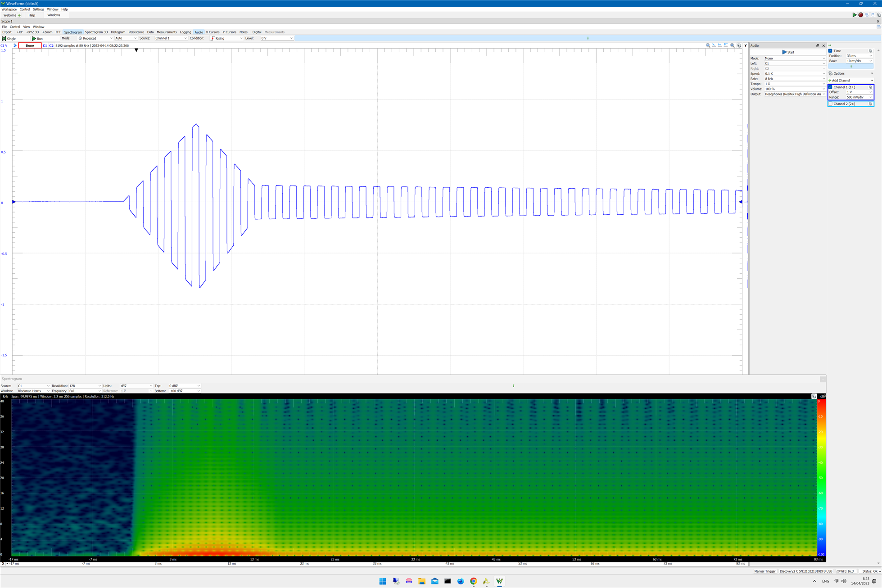Click the spectrogram dBV color scale bar

point(821,477)
